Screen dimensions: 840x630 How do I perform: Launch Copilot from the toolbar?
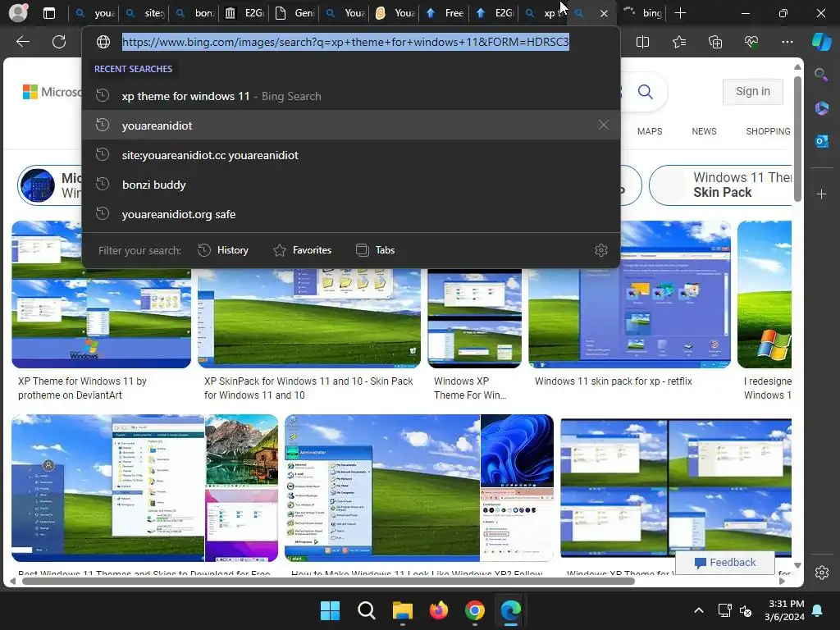pyautogui.click(x=821, y=42)
